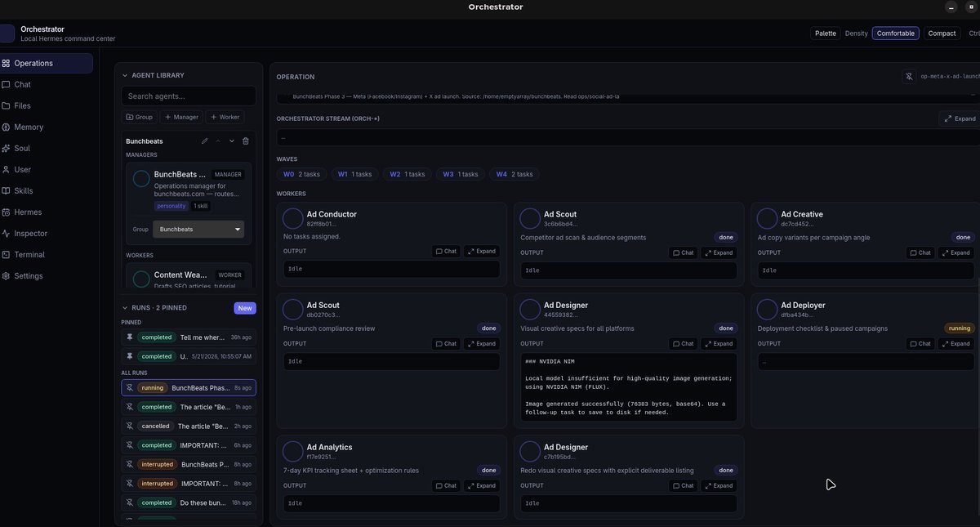Switch density to Compact
Viewport: 980px width, 527px height.
click(942, 33)
